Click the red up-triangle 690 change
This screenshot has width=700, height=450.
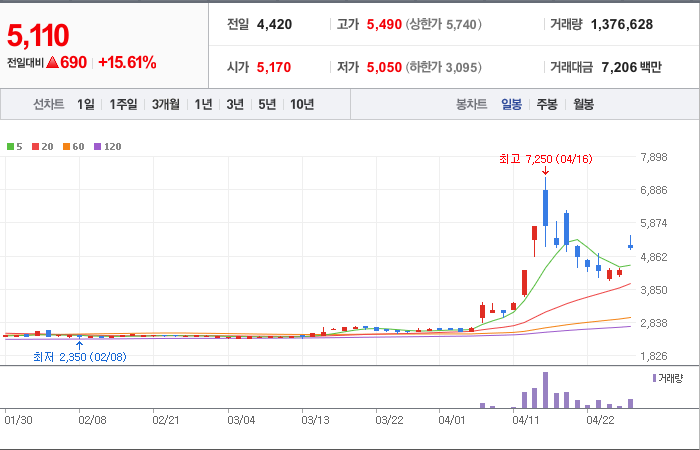[66, 63]
